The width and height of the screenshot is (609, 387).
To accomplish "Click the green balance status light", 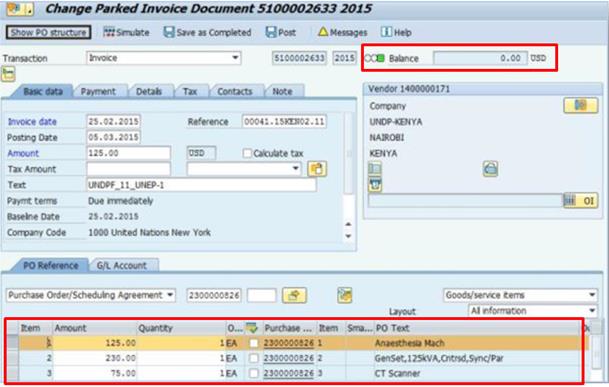I will click(x=381, y=58).
